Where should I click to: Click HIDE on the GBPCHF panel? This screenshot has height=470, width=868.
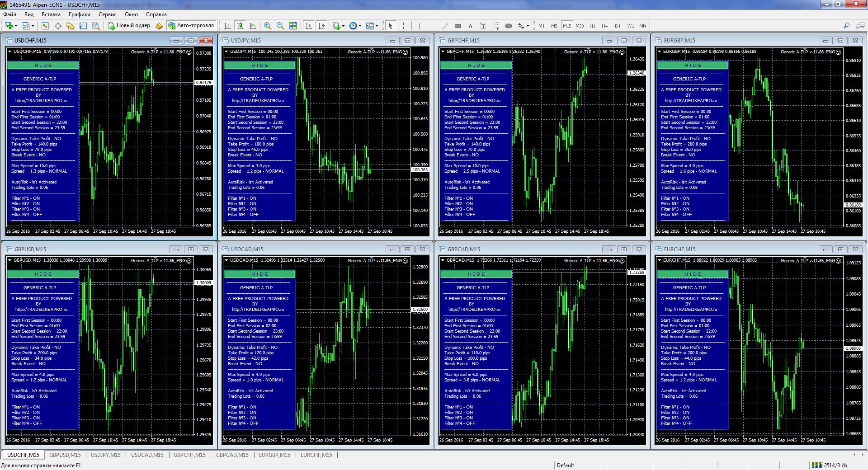pyautogui.click(x=476, y=65)
